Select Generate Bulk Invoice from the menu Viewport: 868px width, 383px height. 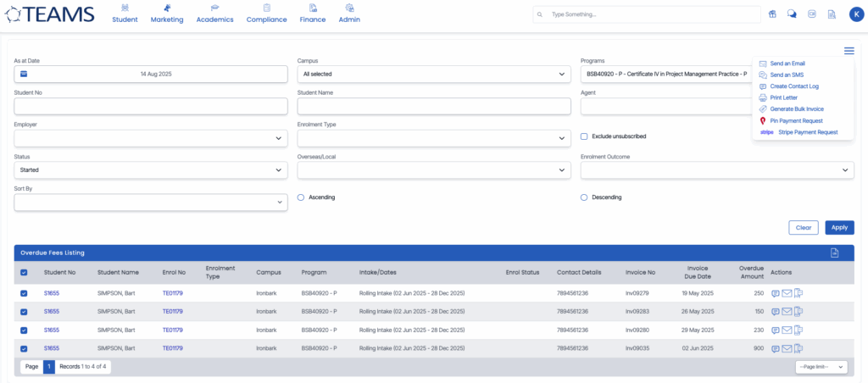(796, 109)
